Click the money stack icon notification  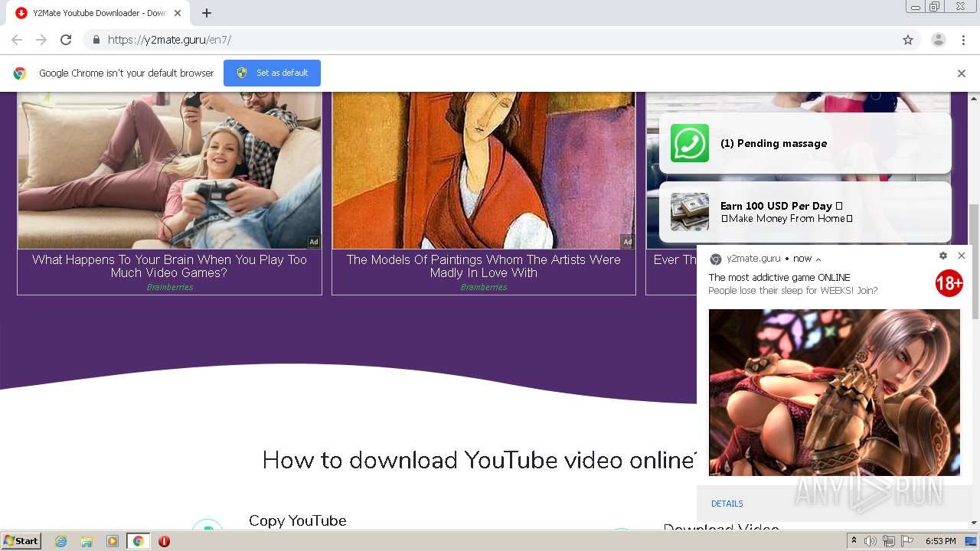coord(690,212)
